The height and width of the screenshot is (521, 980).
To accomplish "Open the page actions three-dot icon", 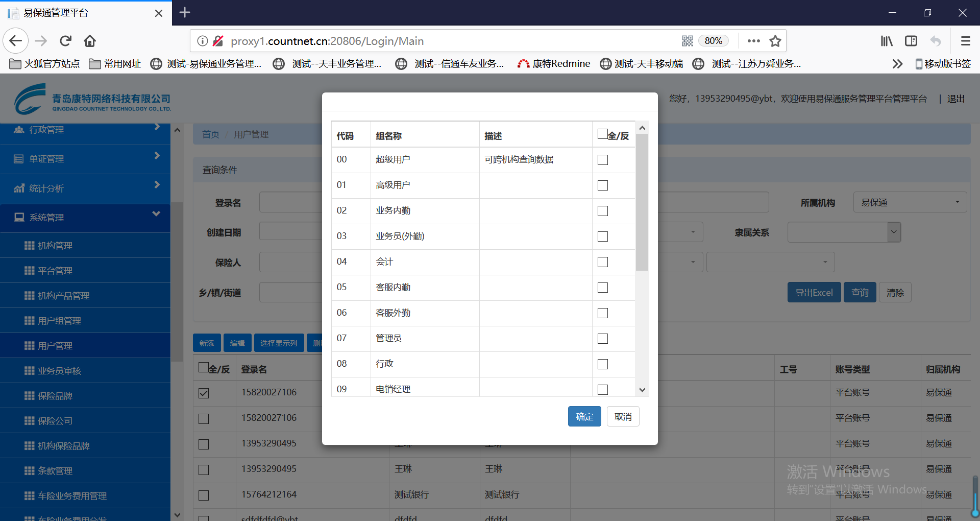I will pos(753,41).
